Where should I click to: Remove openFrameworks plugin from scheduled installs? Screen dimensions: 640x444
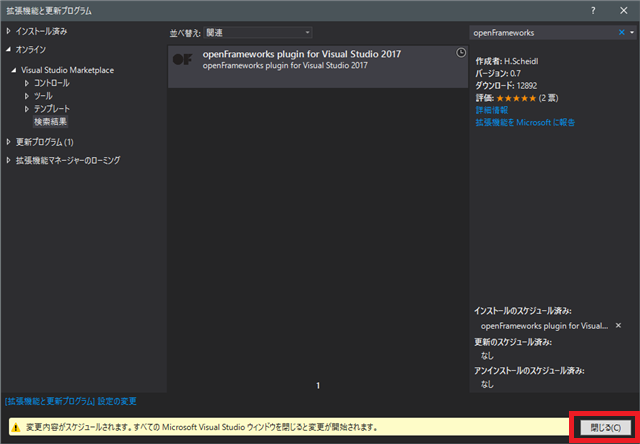tap(618, 325)
